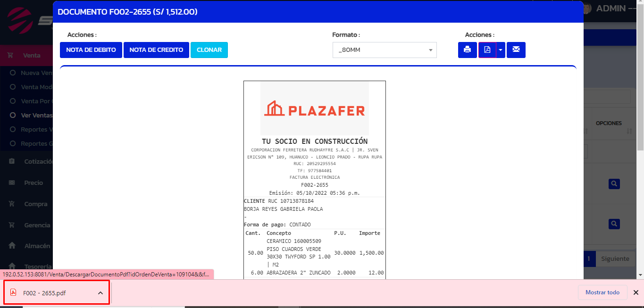The width and height of the screenshot is (644, 308).
Task: Open the F002 - 2655.pdf download chevron menu
Action: coord(100,293)
